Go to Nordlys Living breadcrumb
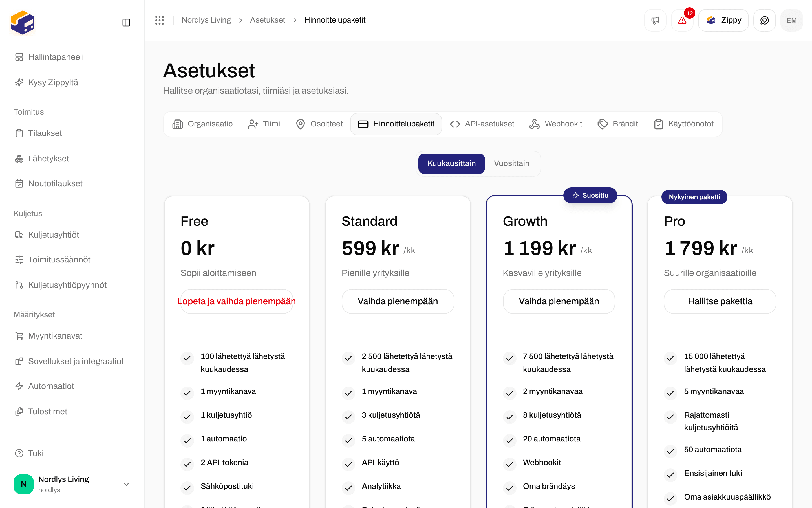 [x=206, y=20]
